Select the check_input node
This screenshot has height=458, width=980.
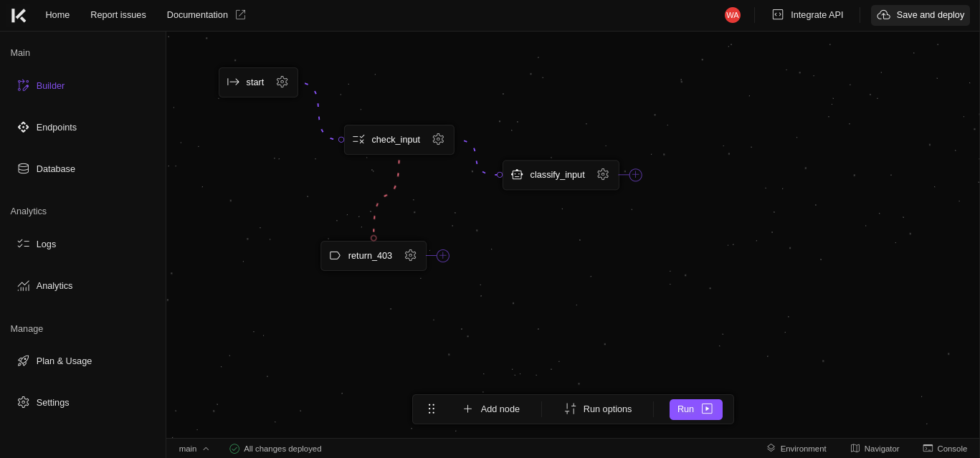coord(399,140)
